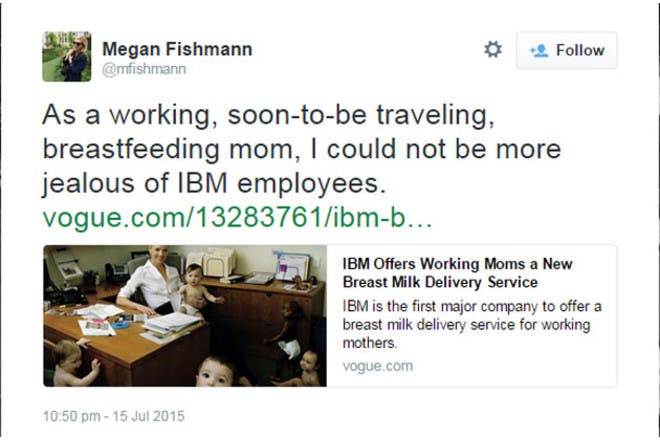Click the computer monitor in the card photo
Screen dimensions: 660x440
tap(293, 266)
